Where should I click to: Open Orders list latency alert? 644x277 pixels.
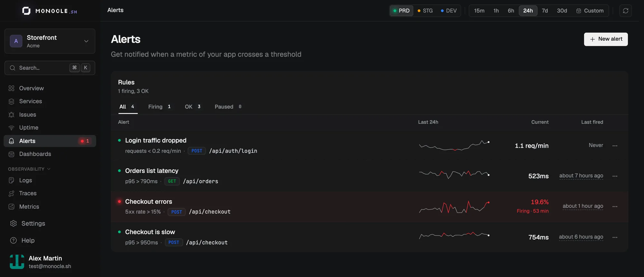coord(152,171)
